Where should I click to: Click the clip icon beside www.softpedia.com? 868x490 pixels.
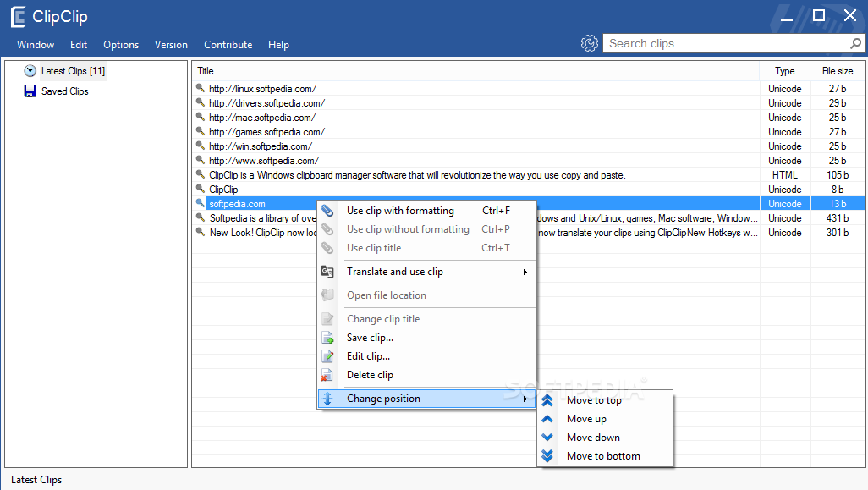(201, 160)
